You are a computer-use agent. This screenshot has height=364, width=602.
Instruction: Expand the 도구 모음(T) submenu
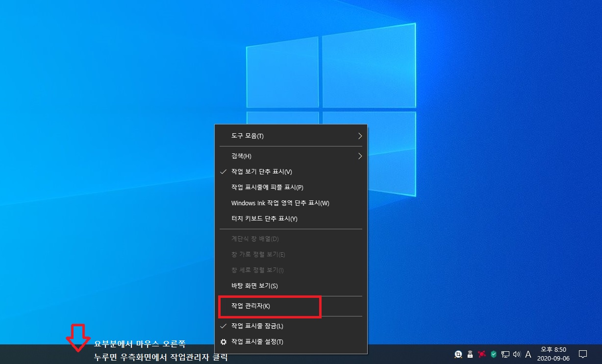(x=291, y=136)
